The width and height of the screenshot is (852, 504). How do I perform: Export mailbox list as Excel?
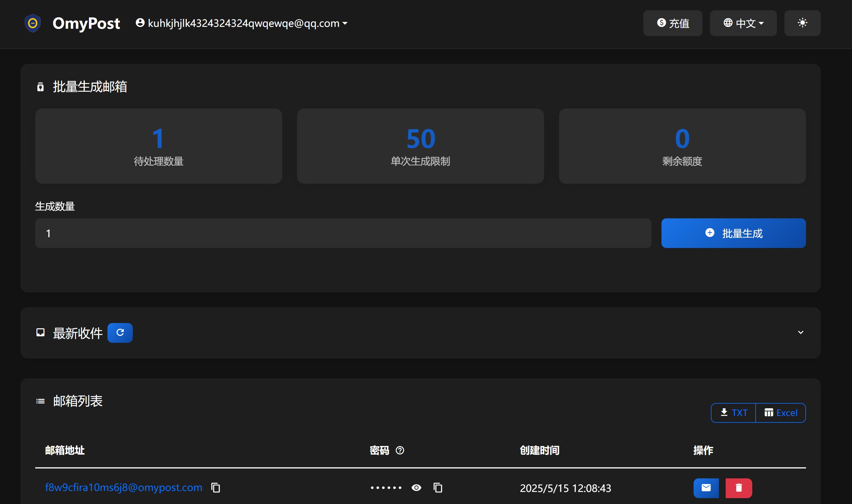[780, 413]
